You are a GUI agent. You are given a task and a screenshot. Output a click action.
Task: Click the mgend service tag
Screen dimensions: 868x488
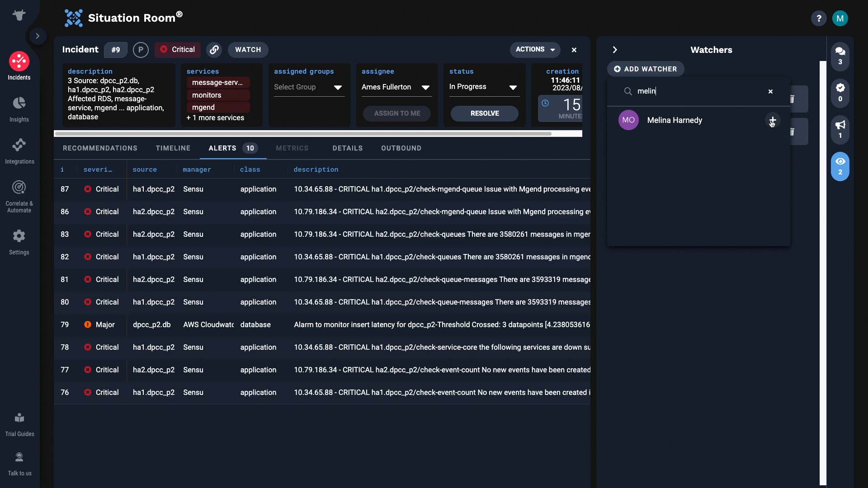[218, 107]
